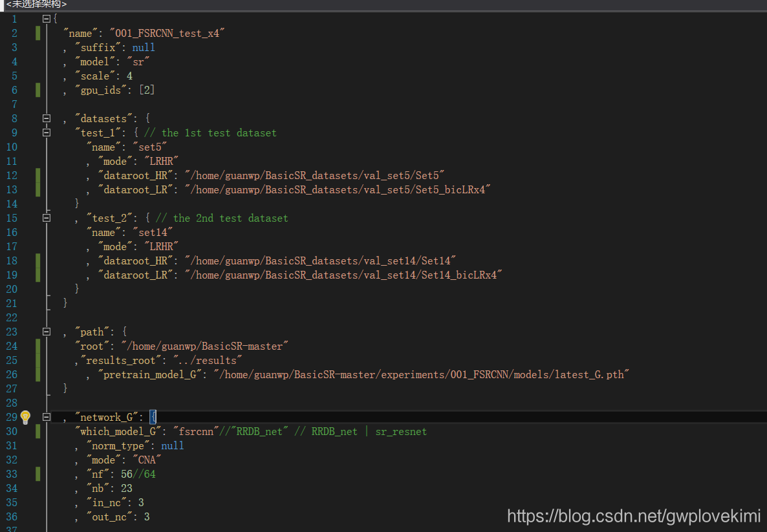The height and width of the screenshot is (532, 767).
Task: Click the nb value 23
Action: pos(127,488)
